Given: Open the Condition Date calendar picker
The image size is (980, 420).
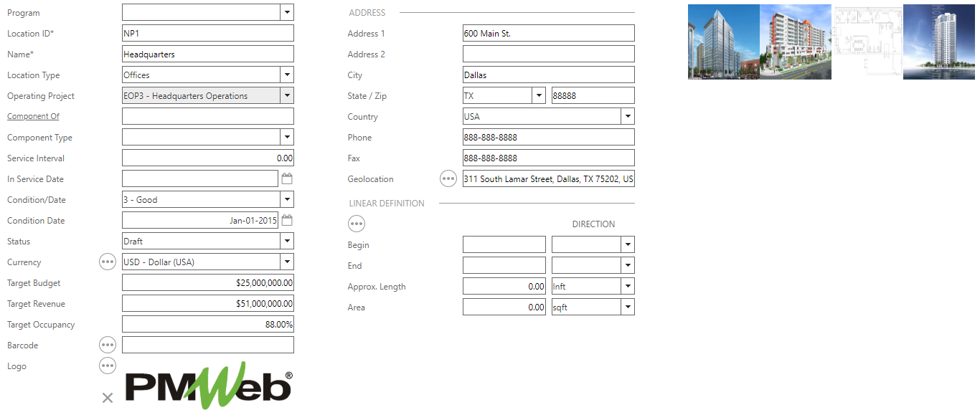Looking at the screenshot, I should [287, 221].
